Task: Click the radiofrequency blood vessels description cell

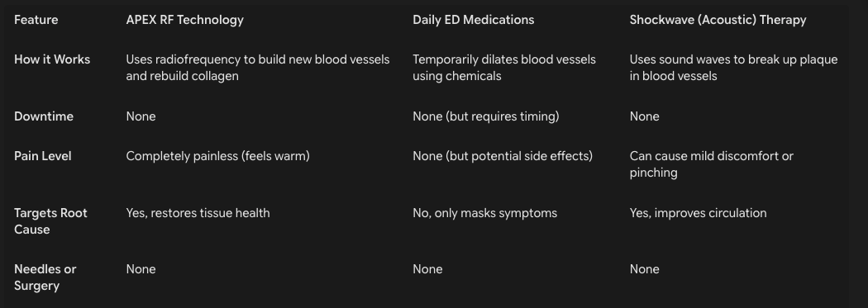Action: pos(257,68)
